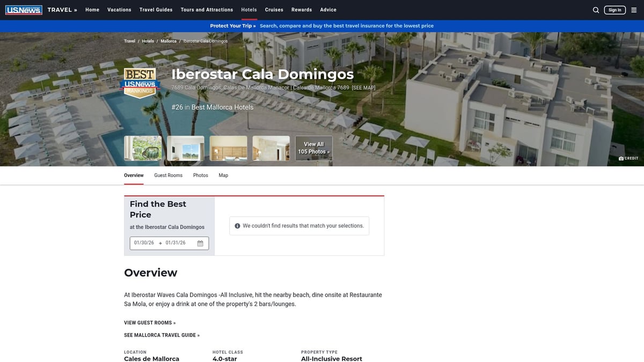644x362 pixels.
Task: Select the first hotel photo thumbnail
Action: 143,147
